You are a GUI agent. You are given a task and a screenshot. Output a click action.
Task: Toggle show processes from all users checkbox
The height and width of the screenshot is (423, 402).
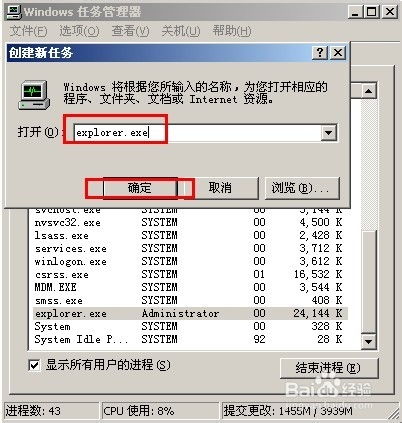click(34, 365)
